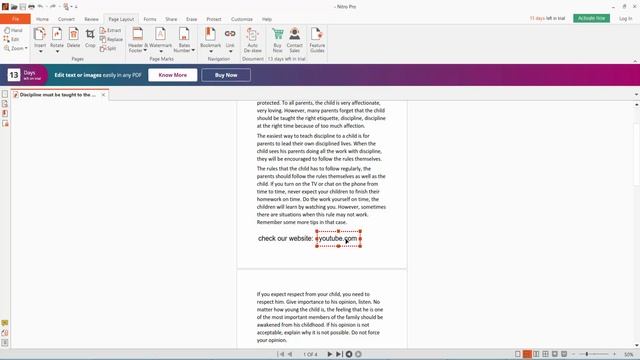Click the Rotate pages icon
640x360 pixels.
(57, 34)
